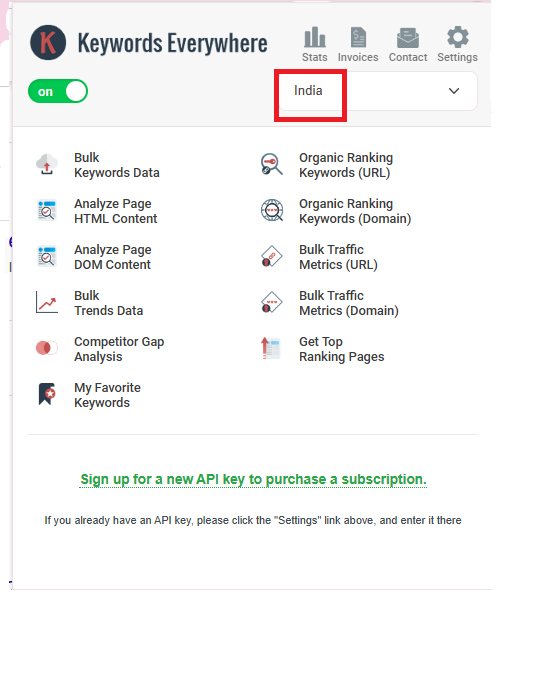The image size is (549, 698).
Task: Click the Bulk Trends Data chart icon
Action: pos(47,302)
